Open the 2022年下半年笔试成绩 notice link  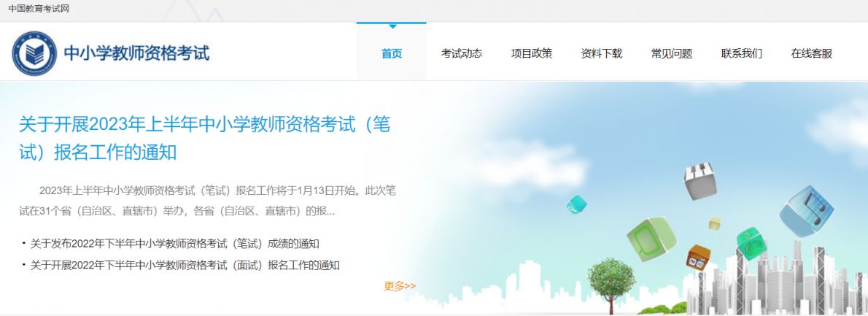175,244
